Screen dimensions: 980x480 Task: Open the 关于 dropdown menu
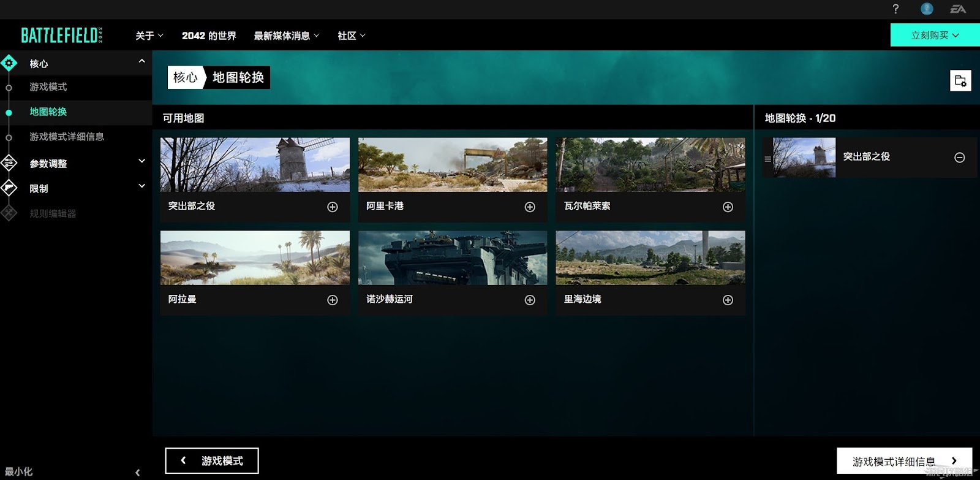[x=149, y=36]
